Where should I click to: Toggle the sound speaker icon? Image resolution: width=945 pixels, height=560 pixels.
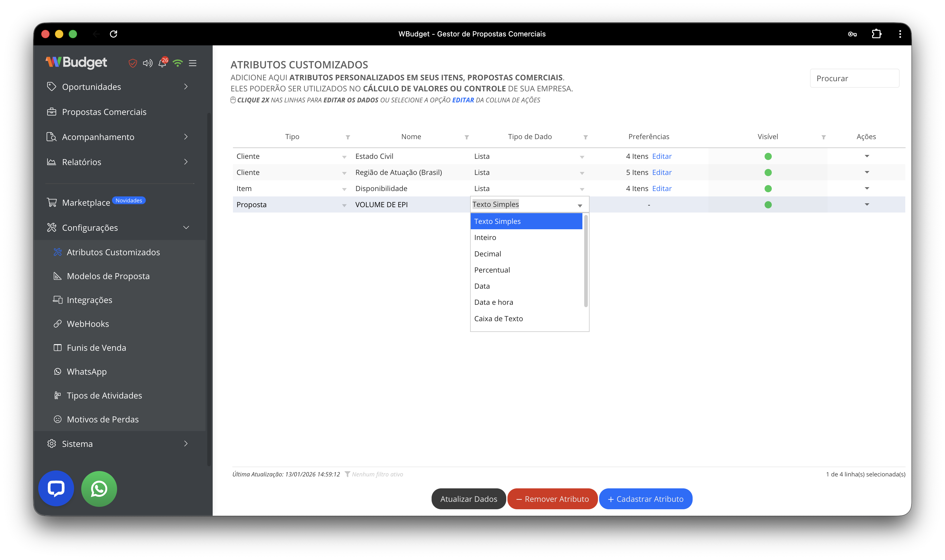[148, 63]
